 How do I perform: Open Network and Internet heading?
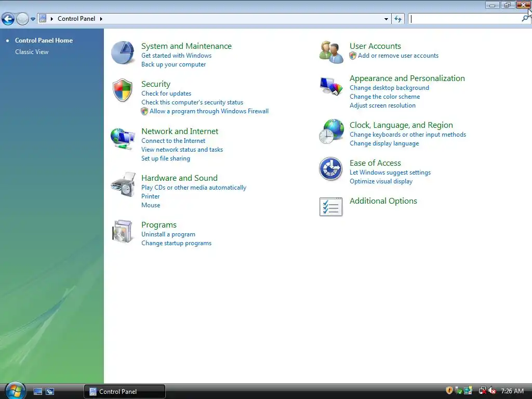[180, 131]
